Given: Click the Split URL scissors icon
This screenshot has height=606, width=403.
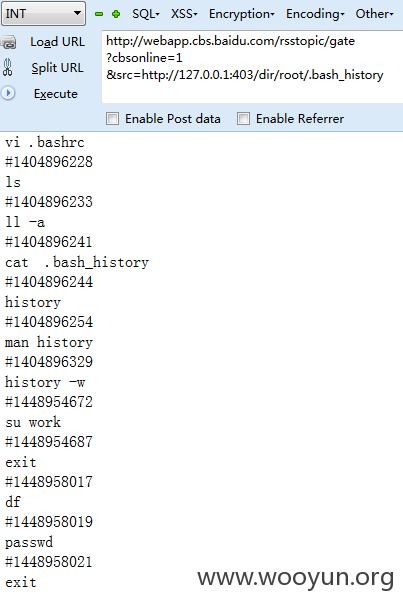Looking at the screenshot, I should 8,67.
